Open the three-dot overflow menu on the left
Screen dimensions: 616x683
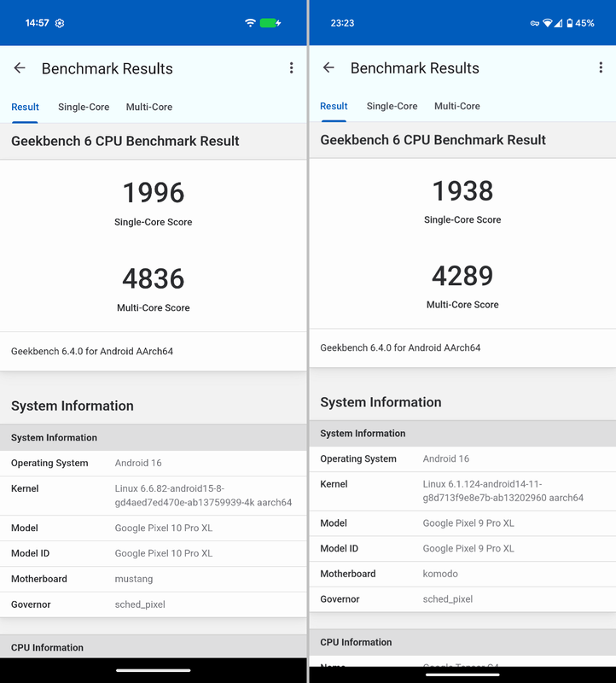tap(292, 67)
